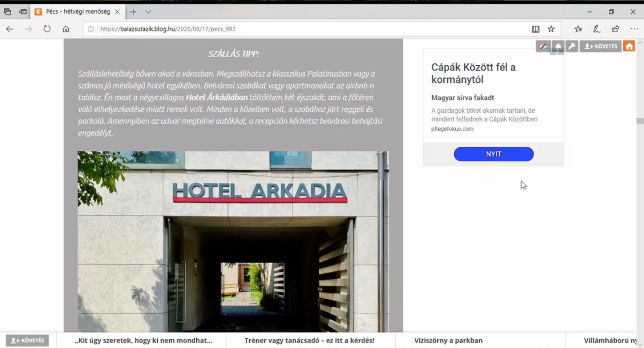Viewport: 644px width, 348px height.
Task: Open the Favorites hub
Action: click(x=578, y=29)
